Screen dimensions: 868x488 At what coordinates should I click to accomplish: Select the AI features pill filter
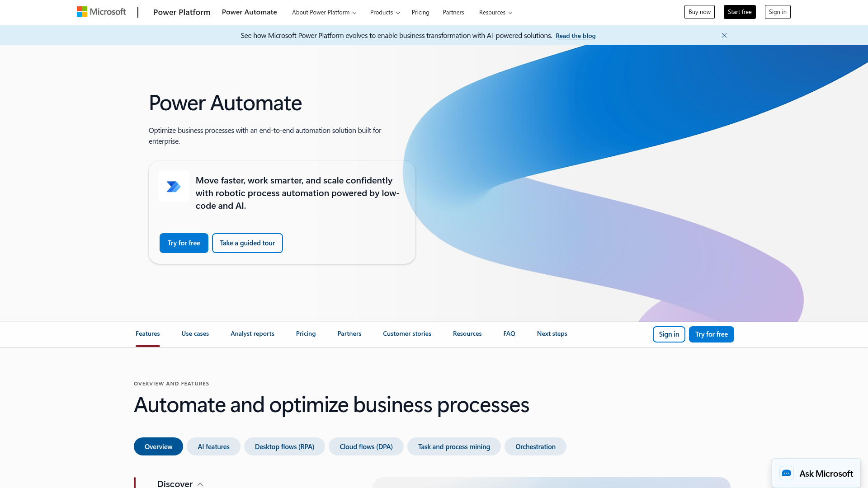pyautogui.click(x=213, y=446)
